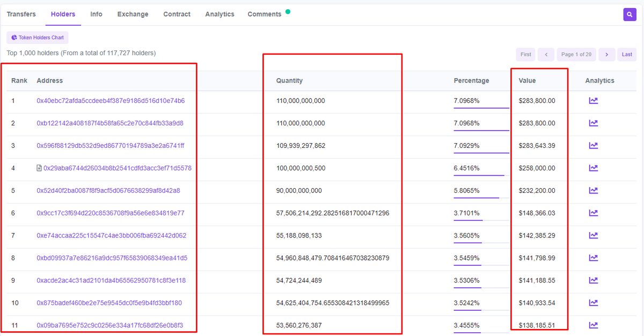Click the contract file icon in row 4

[x=39, y=168]
